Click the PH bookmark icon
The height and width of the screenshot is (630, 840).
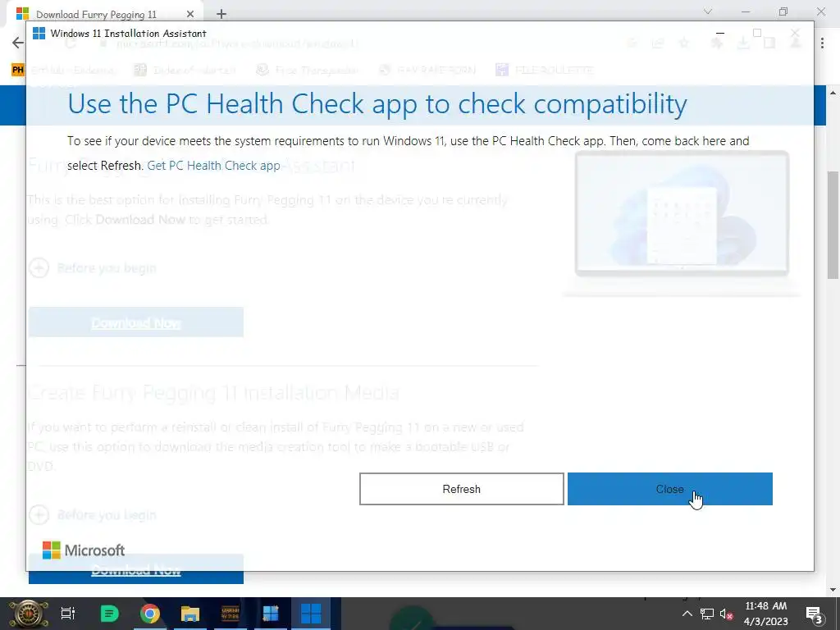click(x=18, y=70)
